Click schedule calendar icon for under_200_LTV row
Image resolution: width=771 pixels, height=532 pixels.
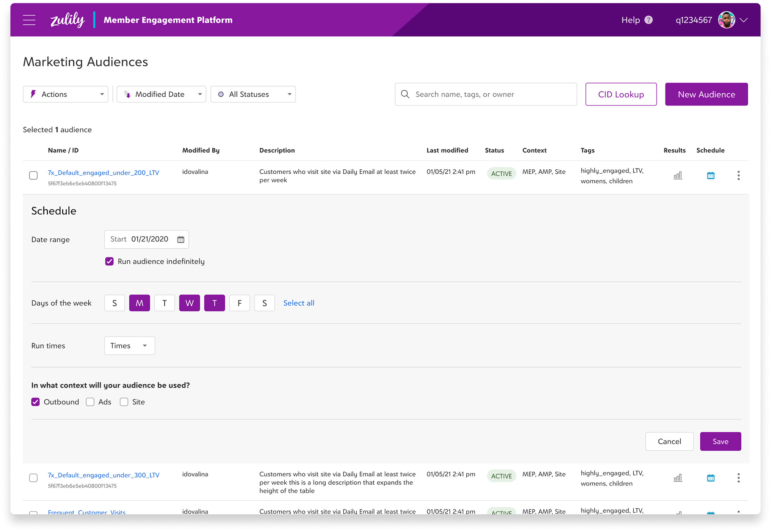710,175
